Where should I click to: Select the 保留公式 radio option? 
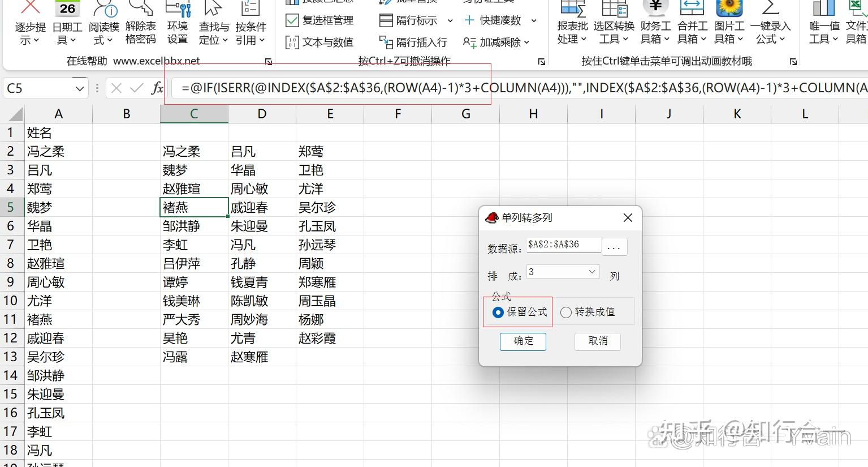click(520, 312)
